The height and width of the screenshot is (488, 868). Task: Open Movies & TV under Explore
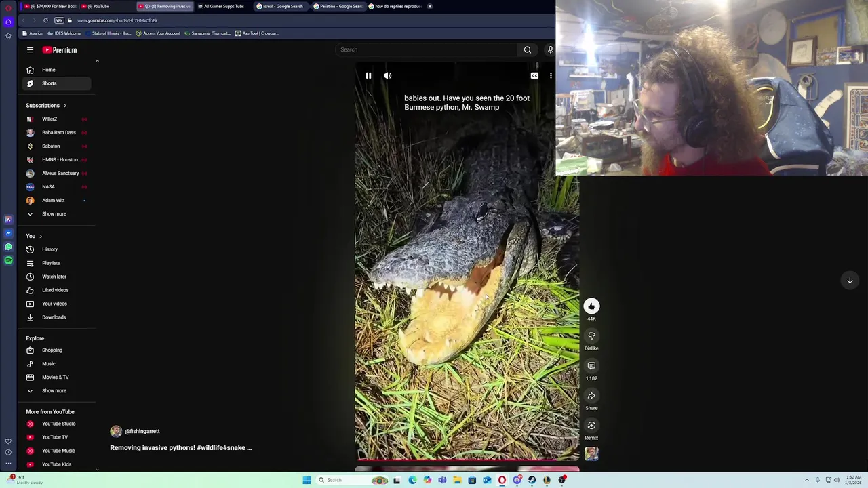(x=57, y=378)
